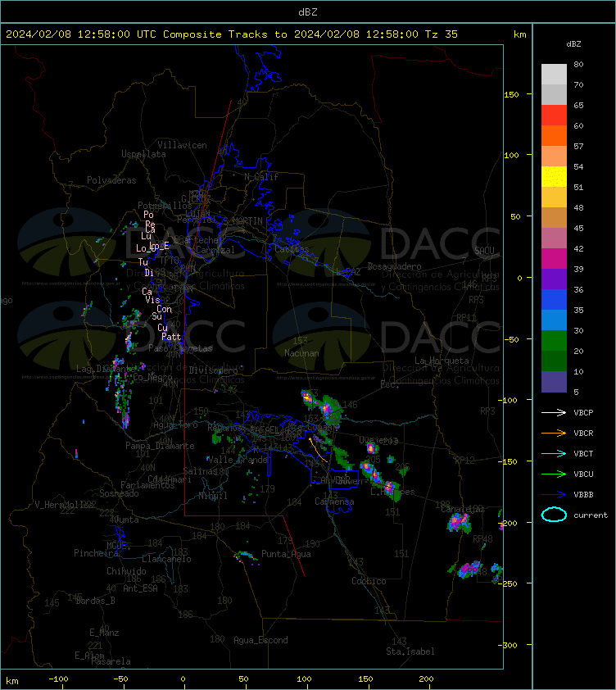Click the Nacunan place label
Viewport: 616px width, 690px height.
(x=301, y=353)
